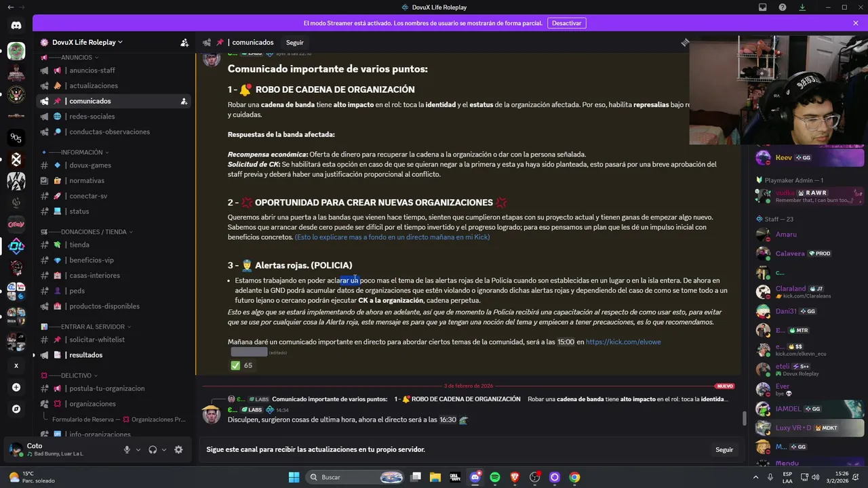
Task: Open File Explorer from the taskbar
Action: [x=435, y=477]
